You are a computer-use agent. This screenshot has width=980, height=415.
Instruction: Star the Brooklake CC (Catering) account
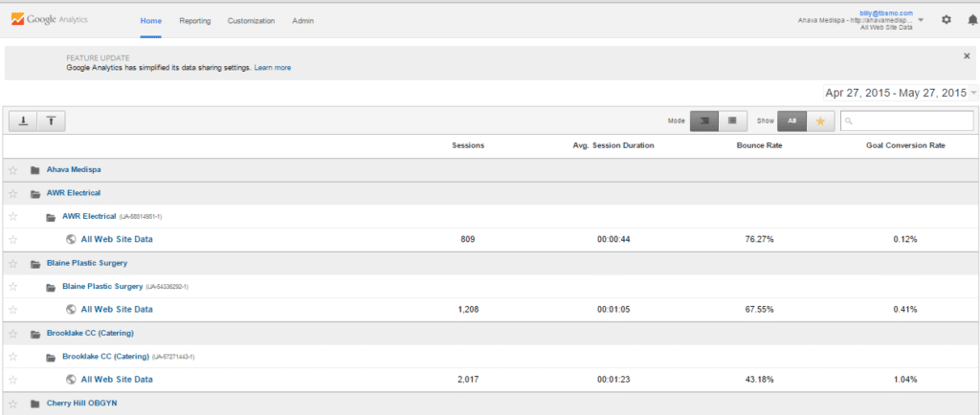point(13,334)
